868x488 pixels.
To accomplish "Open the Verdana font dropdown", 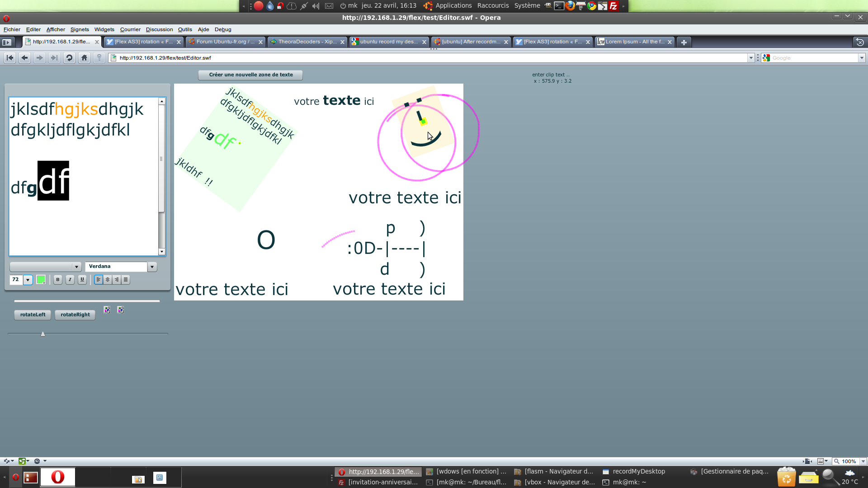I will 152,267.
